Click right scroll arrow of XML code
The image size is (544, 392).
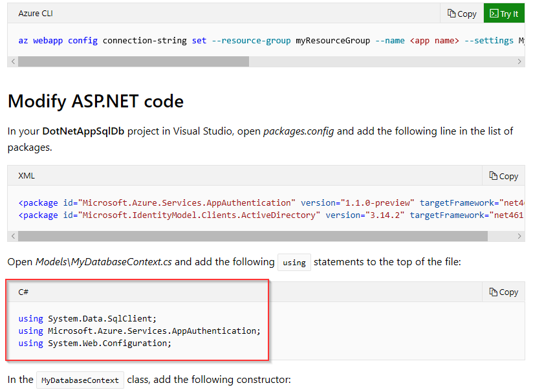click(x=519, y=236)
